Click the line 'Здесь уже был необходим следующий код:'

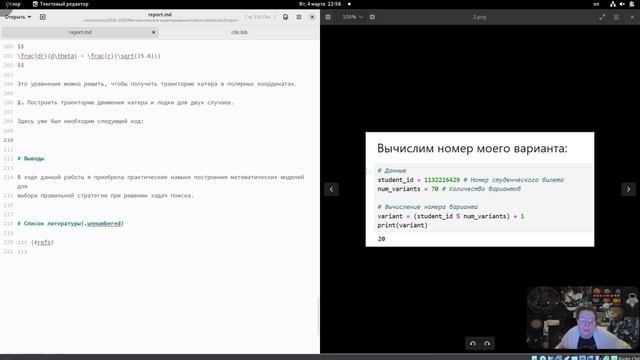pos(80,121)
